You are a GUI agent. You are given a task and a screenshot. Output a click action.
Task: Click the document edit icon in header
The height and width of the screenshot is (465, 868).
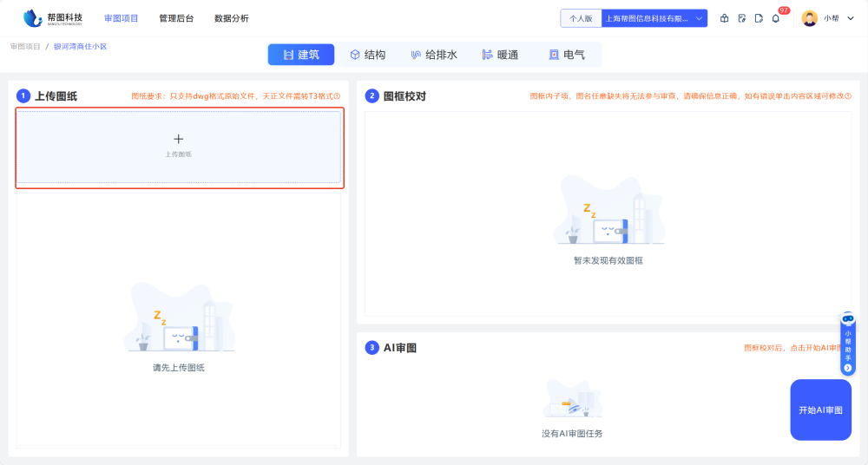[741, 18]
